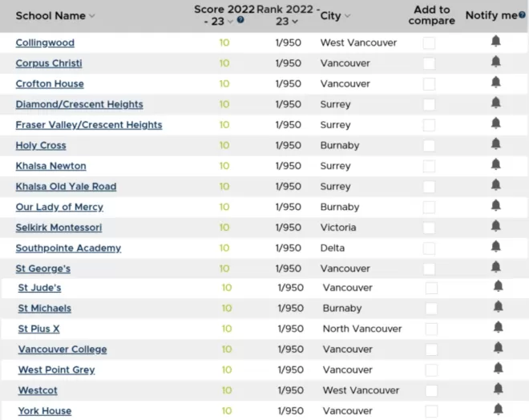Check the compare box for St Pius X

(x=431, y=329)
